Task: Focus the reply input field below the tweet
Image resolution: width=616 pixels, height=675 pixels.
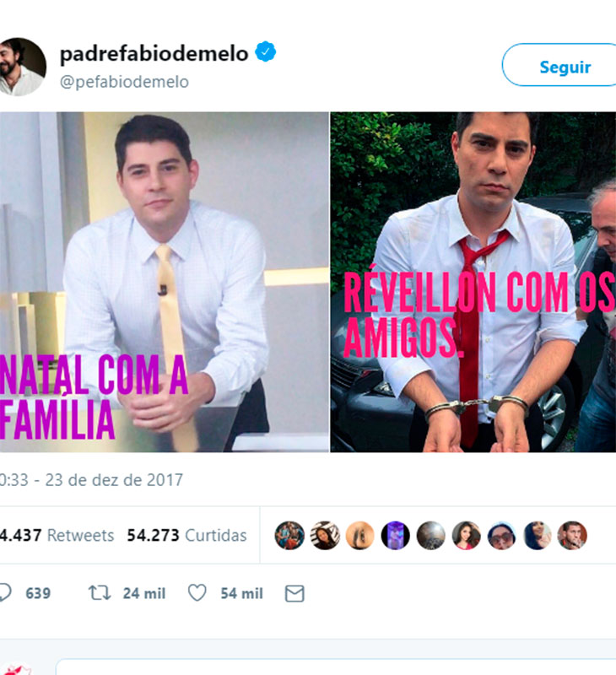Action: (x=336, y=667)
